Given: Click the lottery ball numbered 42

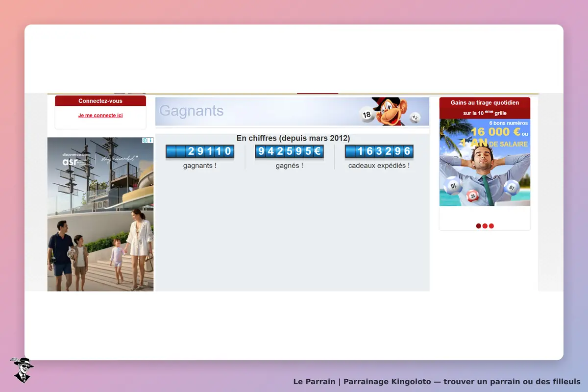Looking at the screenshot, I should pyautogui.click(x=416, y=117).
